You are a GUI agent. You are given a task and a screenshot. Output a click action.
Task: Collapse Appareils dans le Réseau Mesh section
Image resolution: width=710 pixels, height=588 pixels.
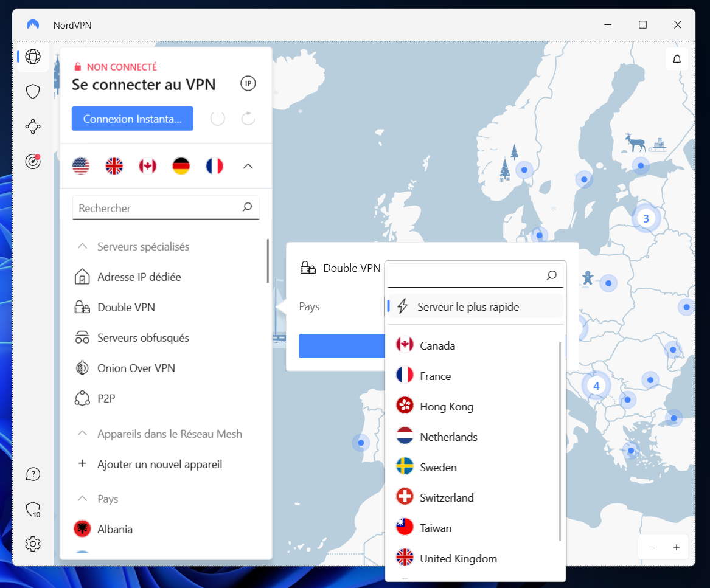pos(82,433)
